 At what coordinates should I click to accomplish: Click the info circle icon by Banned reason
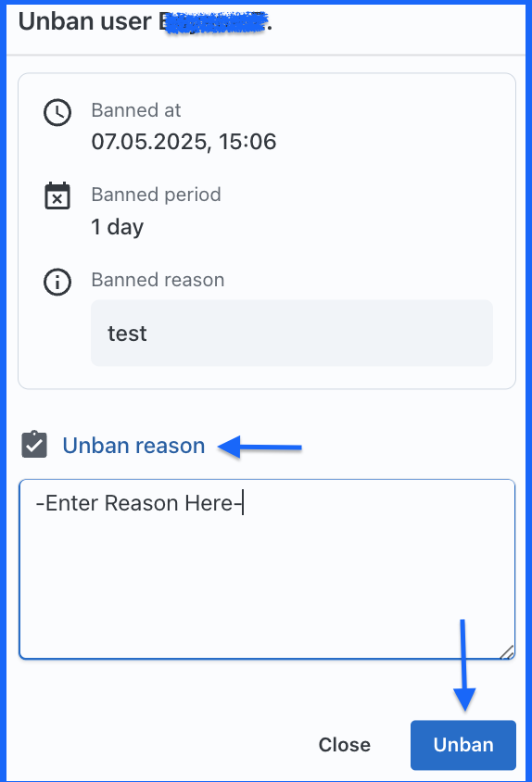click(x=57, y=282)
